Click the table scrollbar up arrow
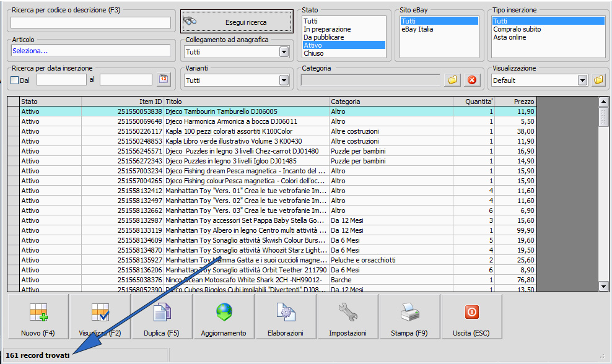Screen dimensions: 612x364 (603, 102)
